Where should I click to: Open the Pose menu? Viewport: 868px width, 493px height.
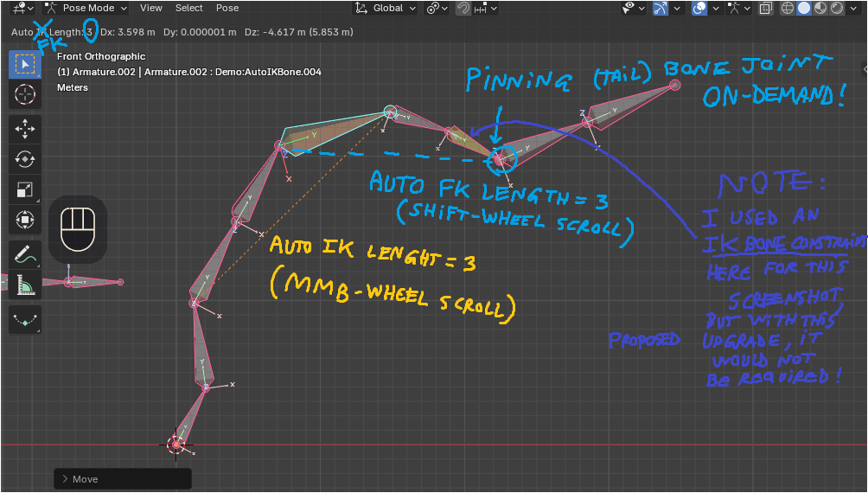227,8
